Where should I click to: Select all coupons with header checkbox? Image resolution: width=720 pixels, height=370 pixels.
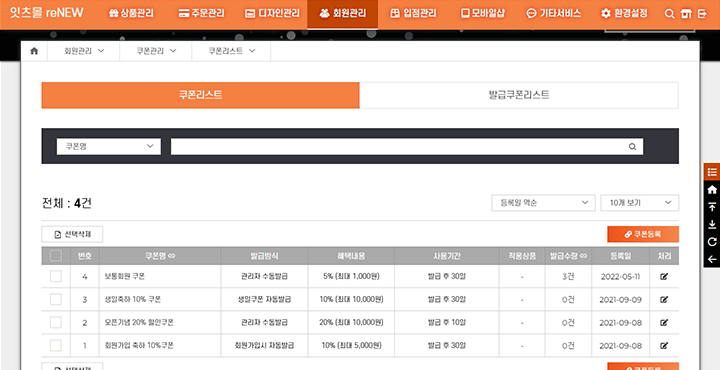pos(56,256)
